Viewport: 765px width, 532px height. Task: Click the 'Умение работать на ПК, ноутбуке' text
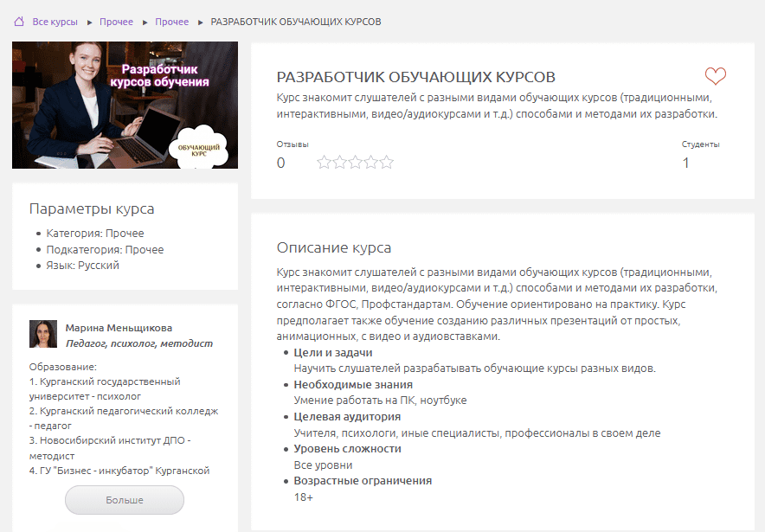[380, 401]
